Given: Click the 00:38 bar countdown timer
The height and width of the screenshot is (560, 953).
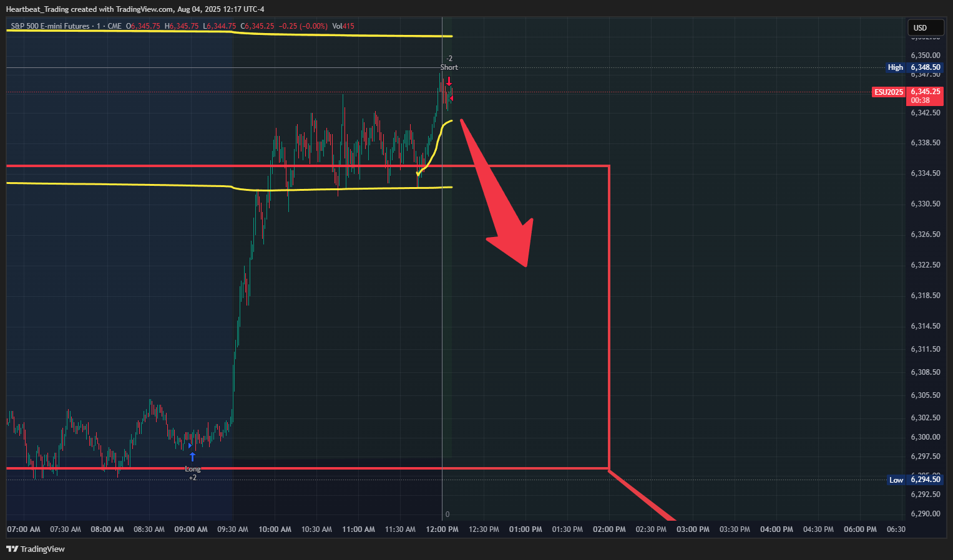Looking at the screenshot, I should pos(920,100).
